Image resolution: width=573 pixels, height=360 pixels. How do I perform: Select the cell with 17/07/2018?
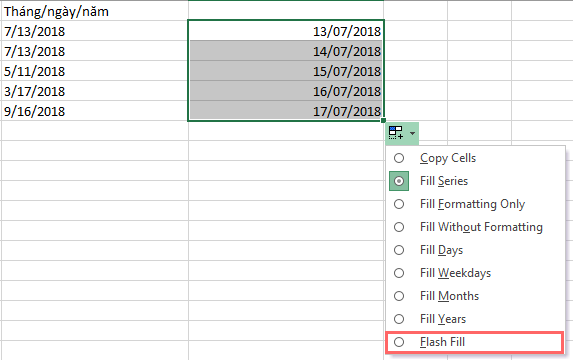pos(286,111)
